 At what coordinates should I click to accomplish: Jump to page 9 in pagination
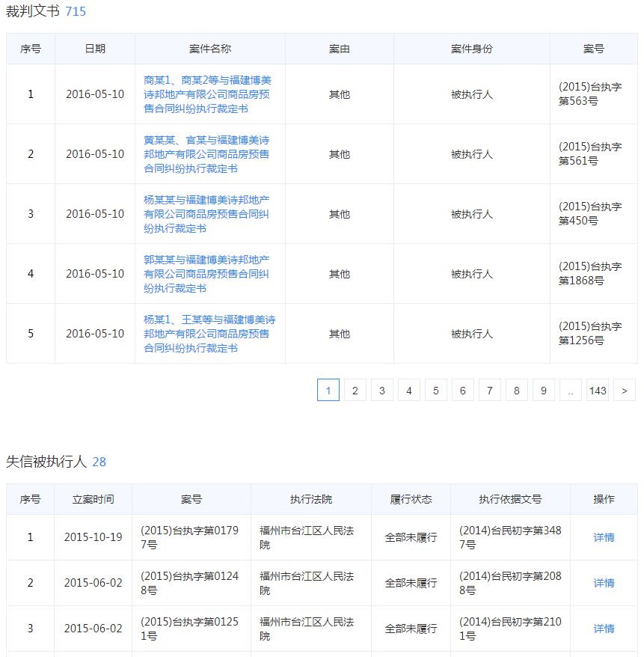544,390
